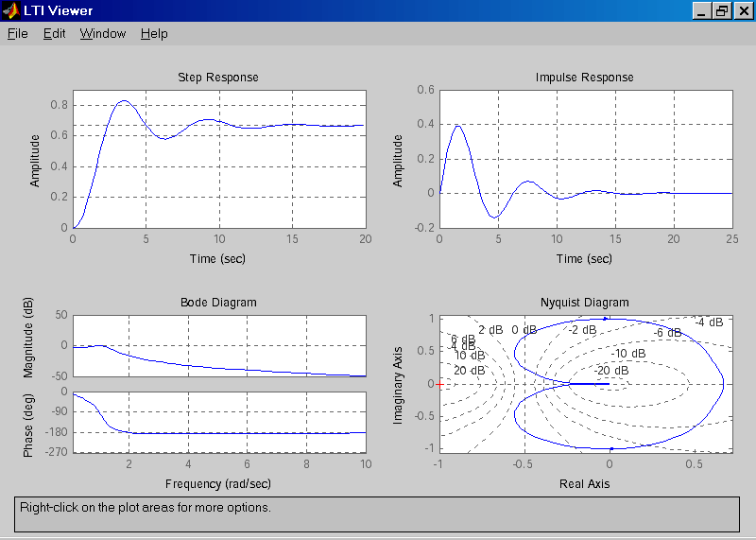Click the Step Response title text
The width and height of the screenshot is (756, 540).
218,78
